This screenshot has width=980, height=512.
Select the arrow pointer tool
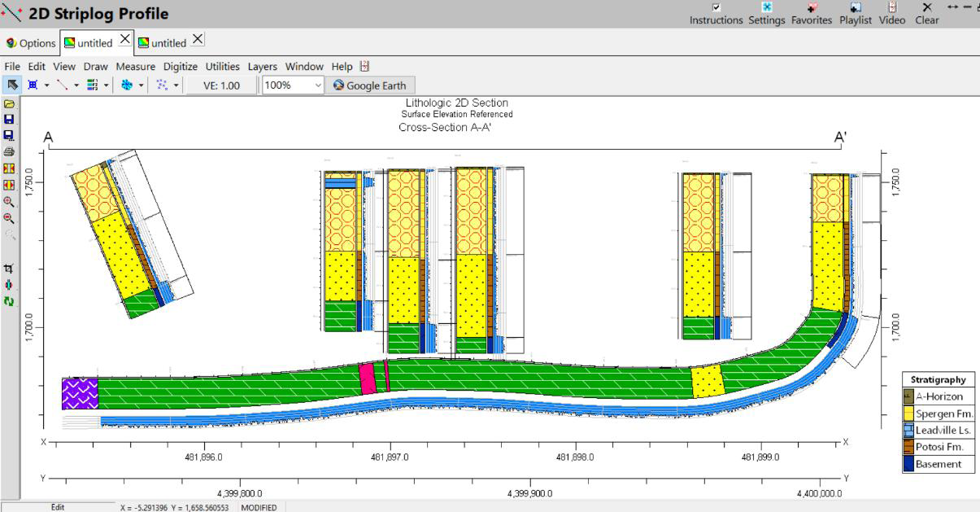click(x=12, y=85)
